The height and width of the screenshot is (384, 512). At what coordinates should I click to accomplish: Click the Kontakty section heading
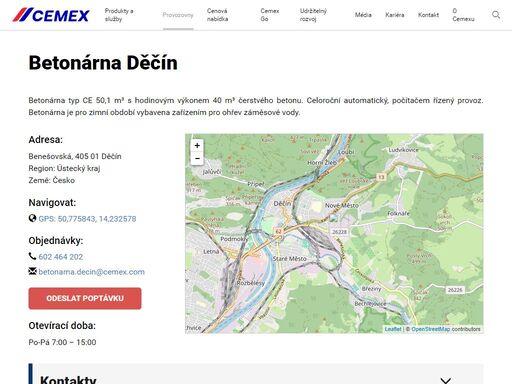[68, 380]
